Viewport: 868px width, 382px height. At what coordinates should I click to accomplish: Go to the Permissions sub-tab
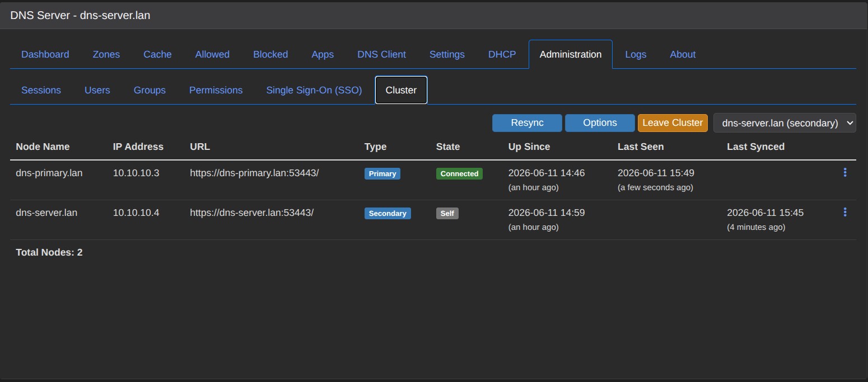tap(216, 90)
